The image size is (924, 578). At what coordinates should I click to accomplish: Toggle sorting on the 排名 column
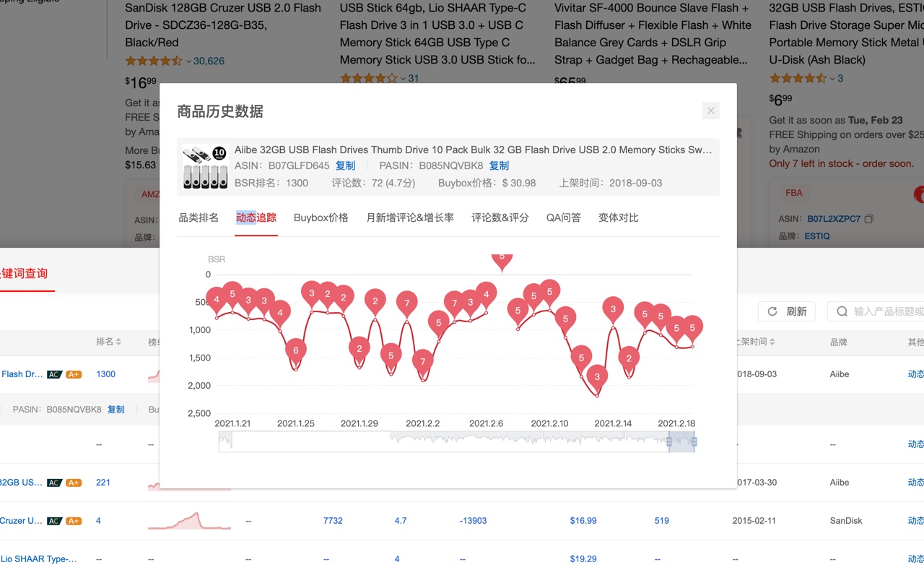pos(107,342)
